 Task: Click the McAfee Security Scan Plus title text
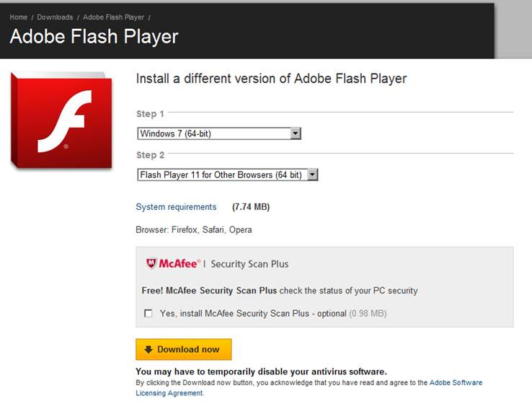click(249, 264)
